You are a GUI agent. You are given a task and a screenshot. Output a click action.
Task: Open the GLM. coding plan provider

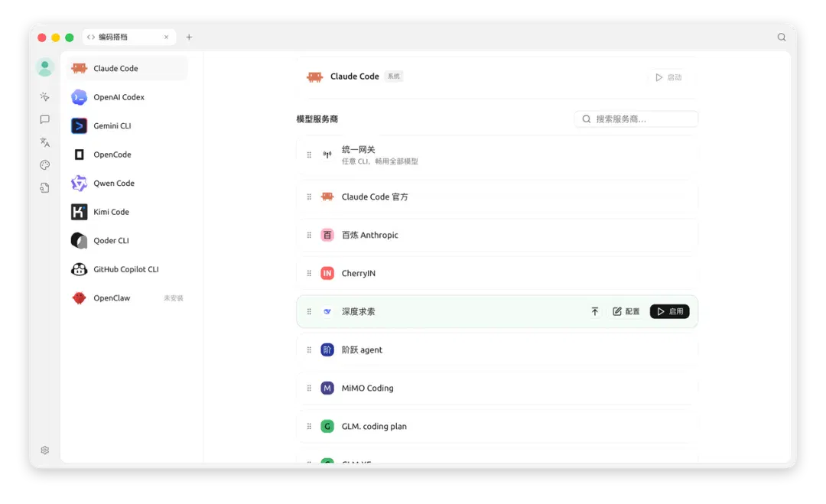pyautogui.click(x=497, y=427)
